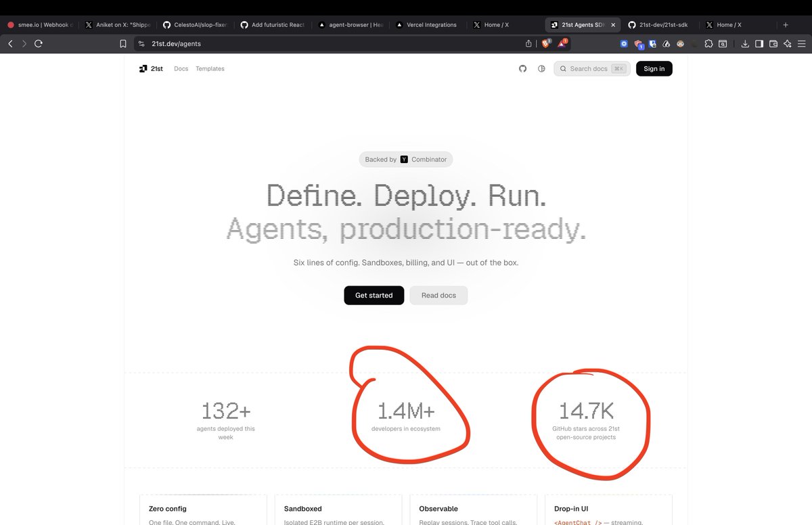Click the Read docs button
Viewport: 812px width, 525px height.
point(438,296)
